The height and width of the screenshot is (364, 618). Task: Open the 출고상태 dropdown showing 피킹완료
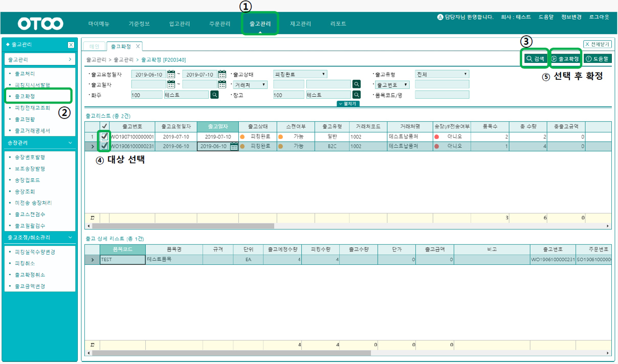pyautogui.click(x=300, y=75)
